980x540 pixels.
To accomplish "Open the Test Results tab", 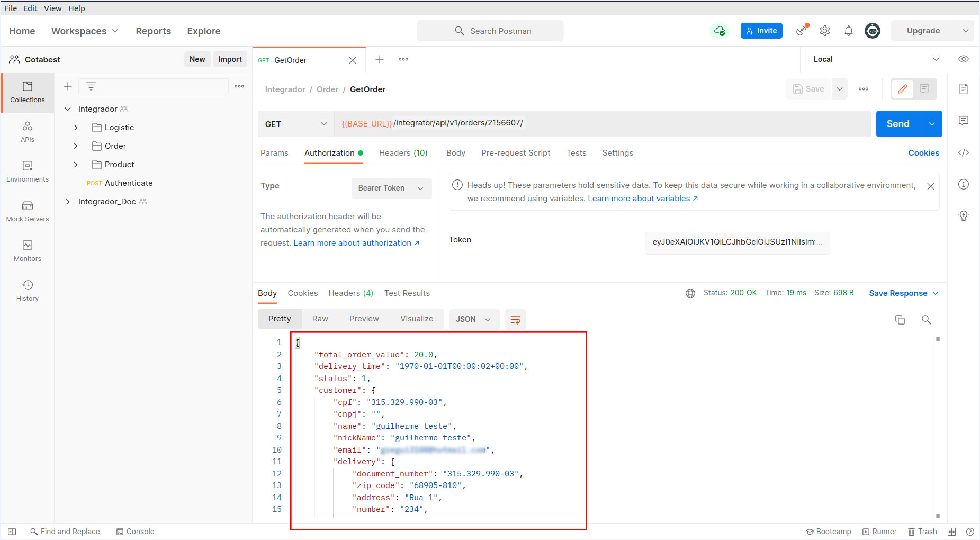I will pyautogui.click(x=407, y=293).
